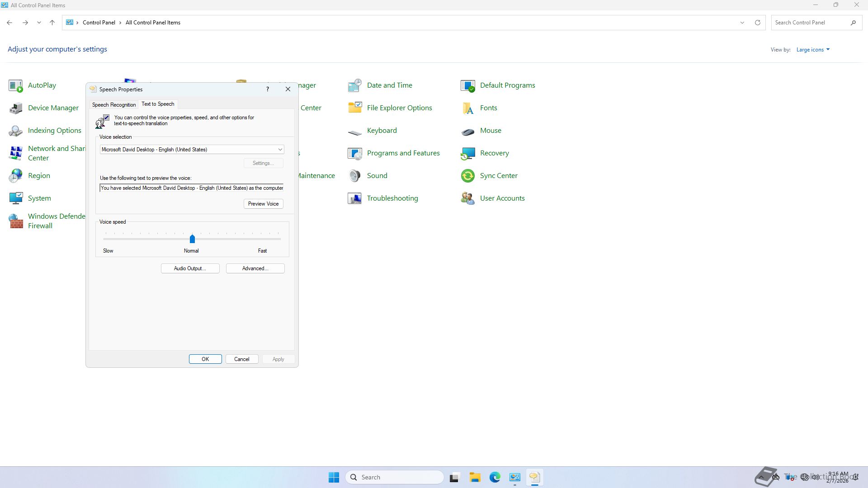The width and height of the screenshot is (868, 488).
Task: Switch to the Speech Recognition tab
Action: 114,105
